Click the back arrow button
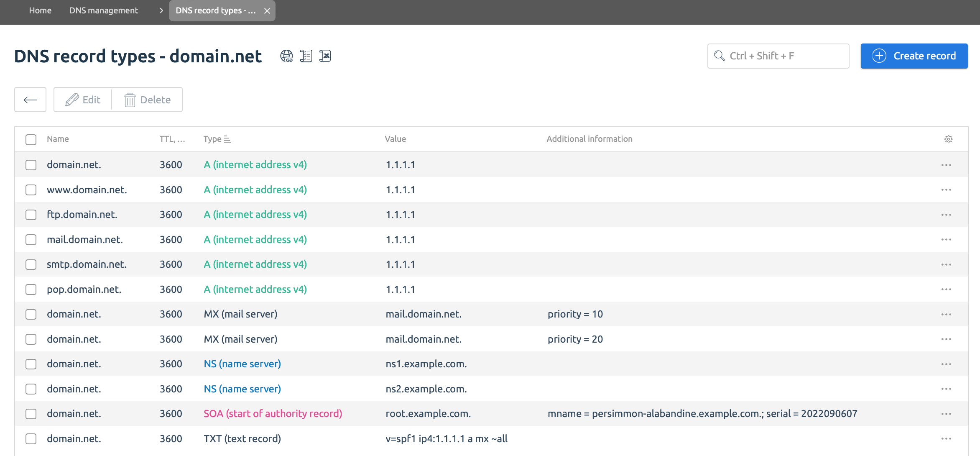 click(x=30, y=100)
